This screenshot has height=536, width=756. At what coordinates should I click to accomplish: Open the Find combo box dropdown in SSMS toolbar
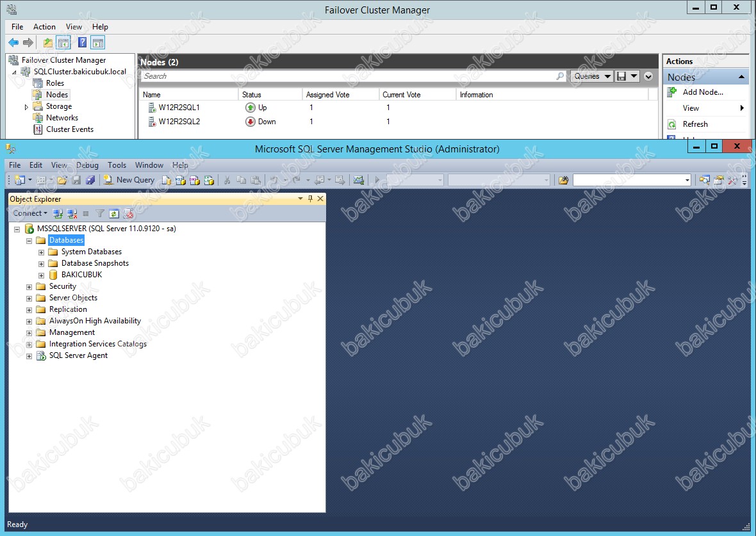687,181
